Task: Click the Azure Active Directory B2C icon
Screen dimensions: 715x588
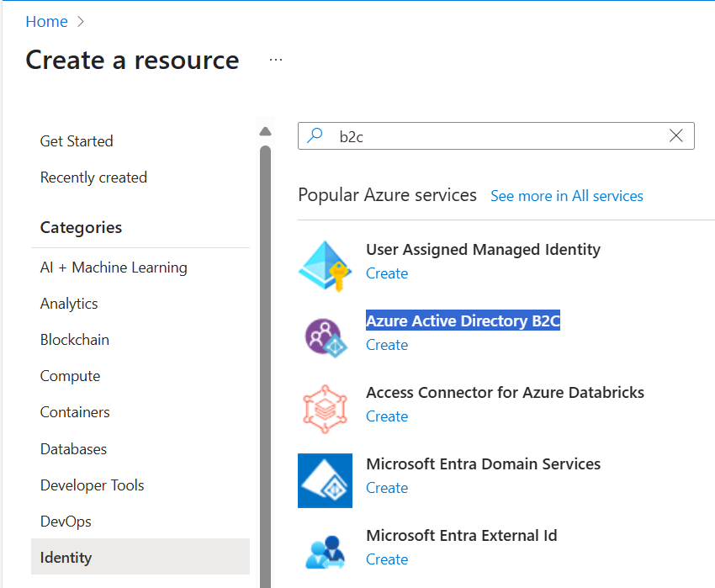Action: [x=326, y=337]
